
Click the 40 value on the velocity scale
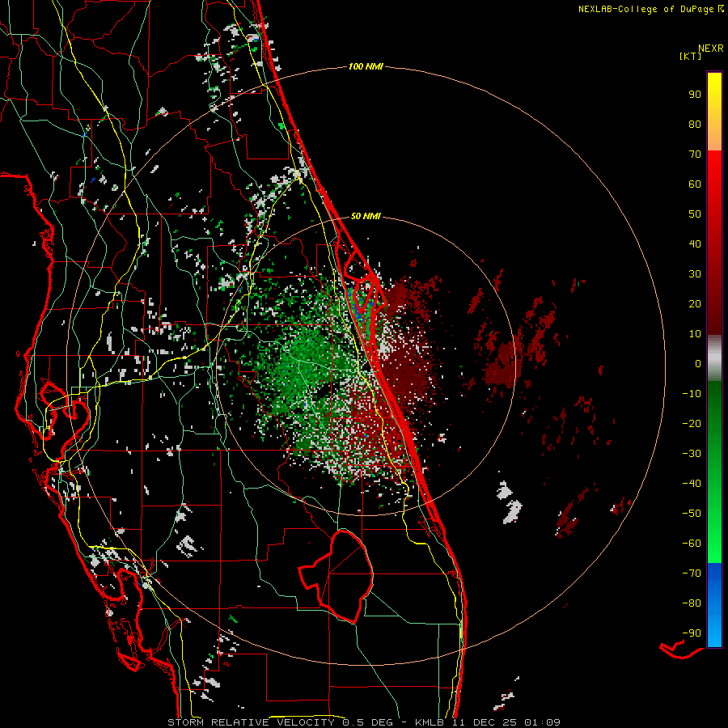click(695, 243)
